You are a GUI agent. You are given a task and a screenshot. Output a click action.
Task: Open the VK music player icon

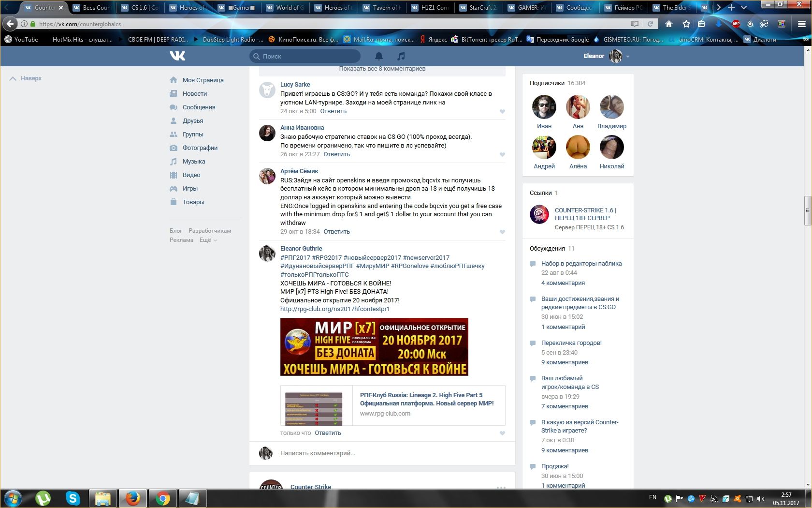tap(401, 56)
